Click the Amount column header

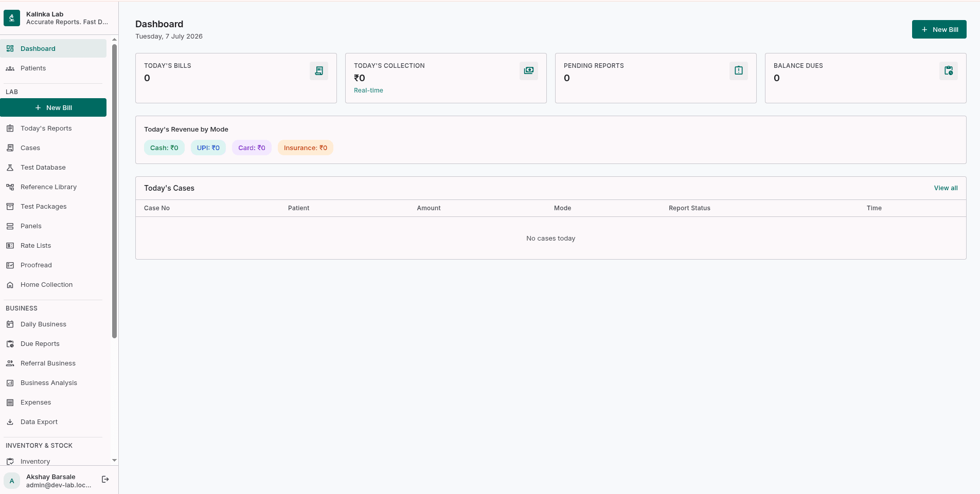[x=429, y=208]
